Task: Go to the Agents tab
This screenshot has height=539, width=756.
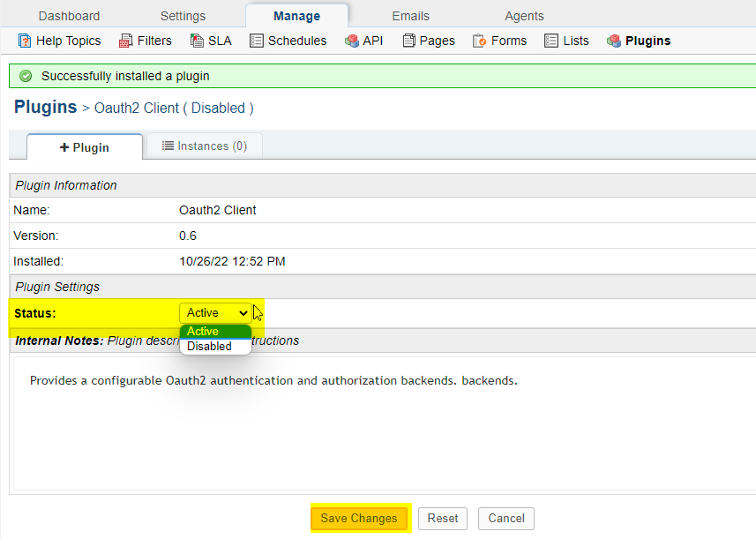Action: tap(524, 16)
